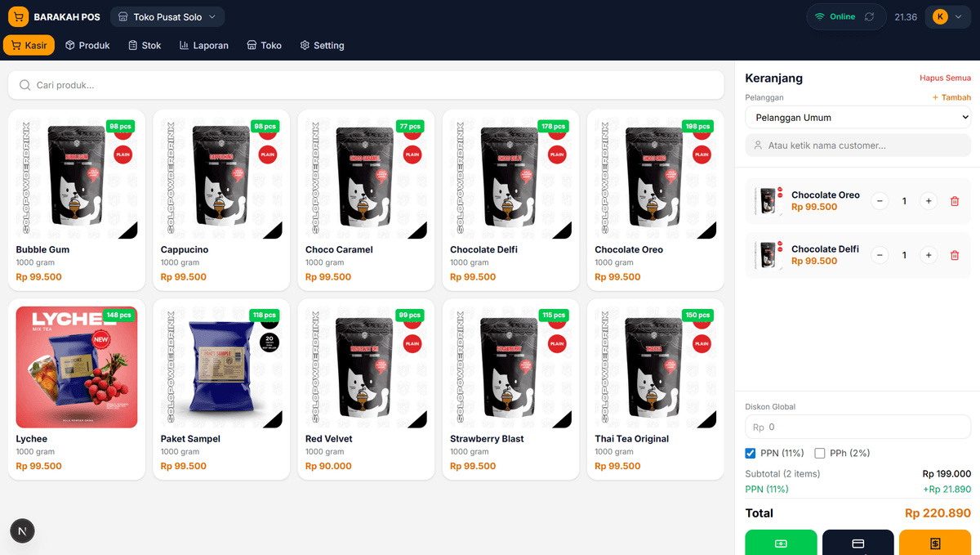Pay with the green cash icon button
The height and width of the screenshot is (555, 980).
click(x=781, y=543)
